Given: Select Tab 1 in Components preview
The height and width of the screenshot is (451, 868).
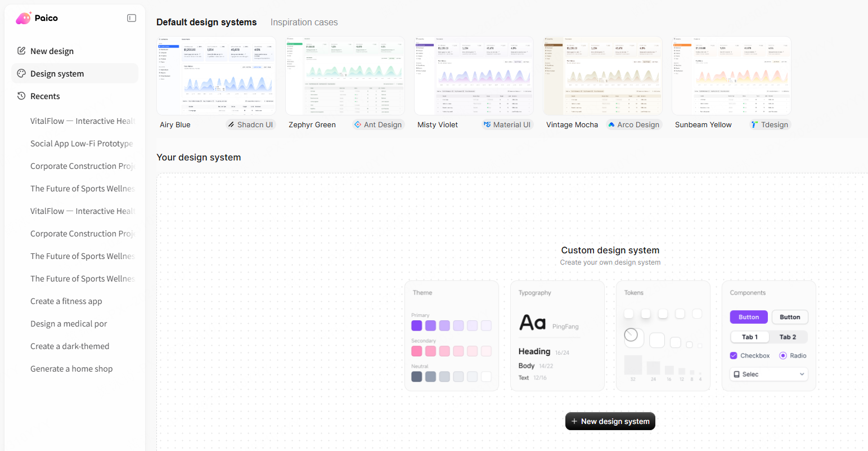Looking at the screenshot, I should [749, 337].
